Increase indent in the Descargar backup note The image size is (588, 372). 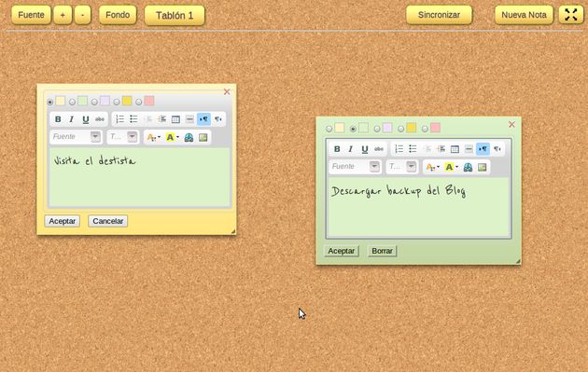[x=441, y=149]
